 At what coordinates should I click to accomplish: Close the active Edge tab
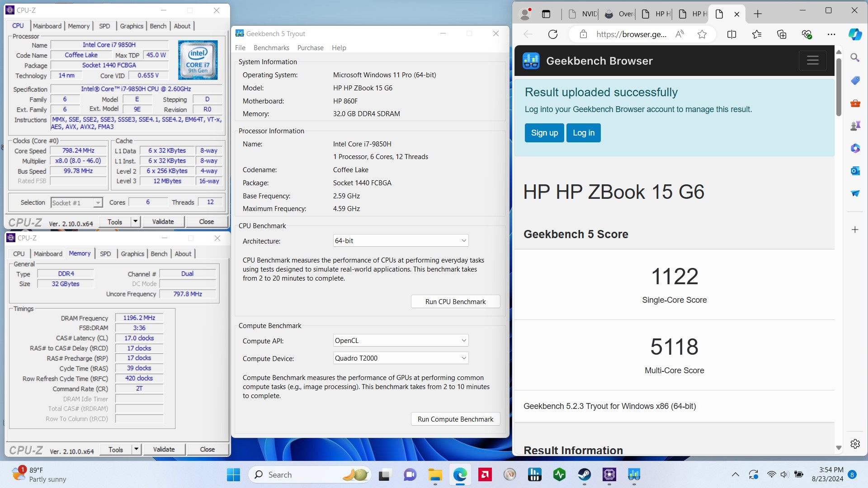pyautogui.click(x=736, y=14)
